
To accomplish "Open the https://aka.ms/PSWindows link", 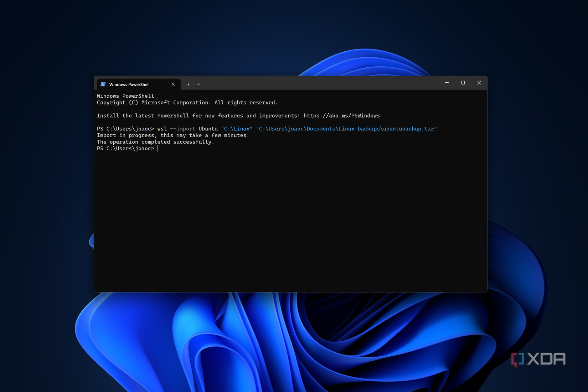I will [341, 115].
